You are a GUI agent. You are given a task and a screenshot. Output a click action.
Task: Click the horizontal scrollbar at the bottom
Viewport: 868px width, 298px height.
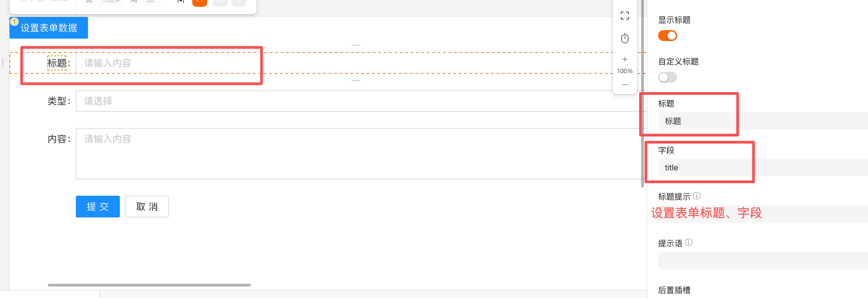(149, 285)
